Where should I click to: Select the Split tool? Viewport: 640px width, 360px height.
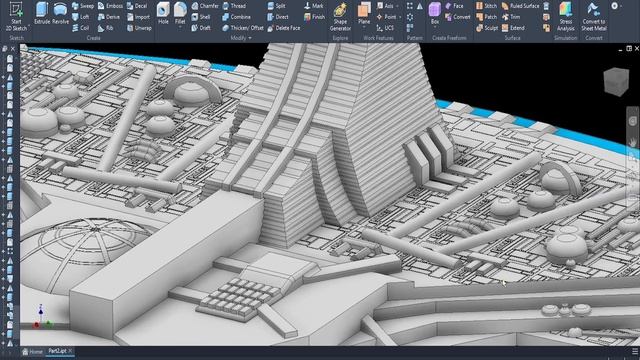(x=276, y=6)
